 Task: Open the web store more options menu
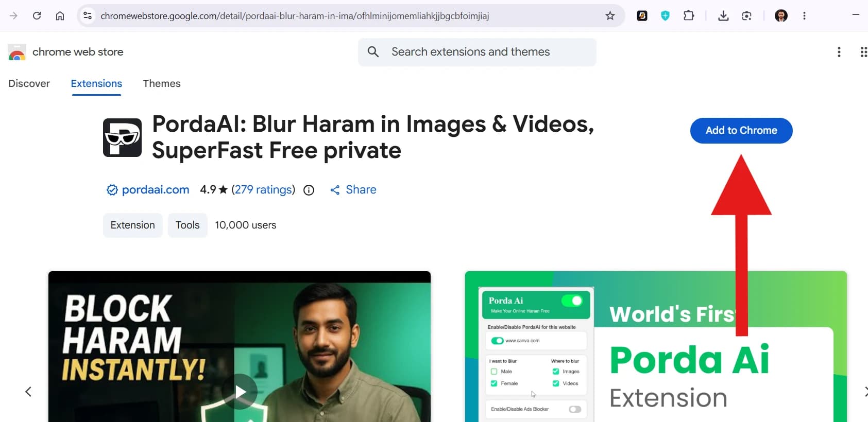pyautogui.click(x=839, y=52)
